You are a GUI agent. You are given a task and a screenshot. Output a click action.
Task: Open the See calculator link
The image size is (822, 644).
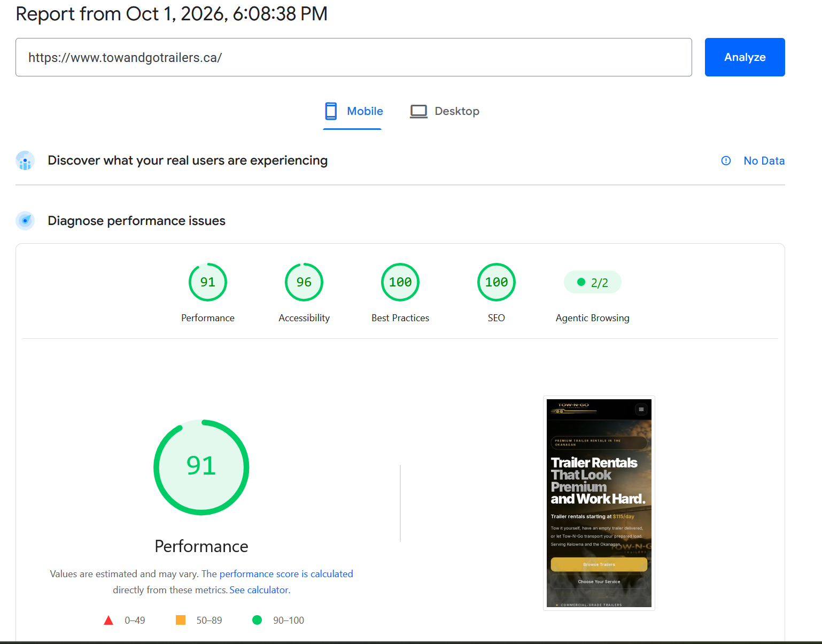260,590
